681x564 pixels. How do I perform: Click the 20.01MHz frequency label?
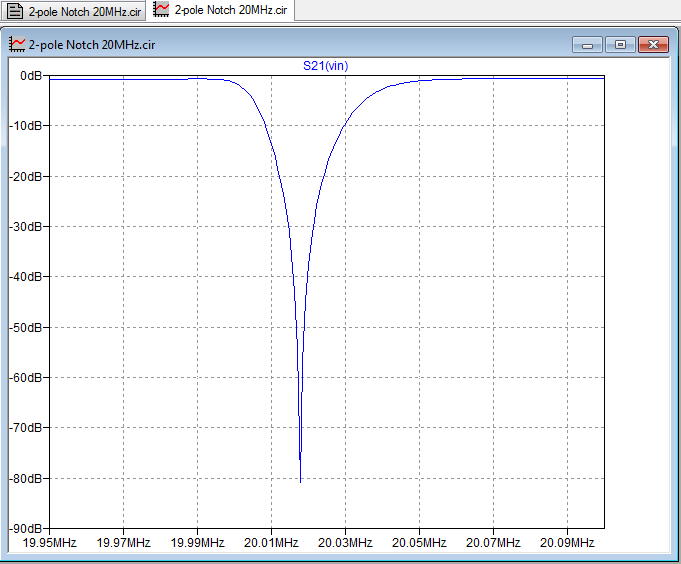click(x=271, y=543)
